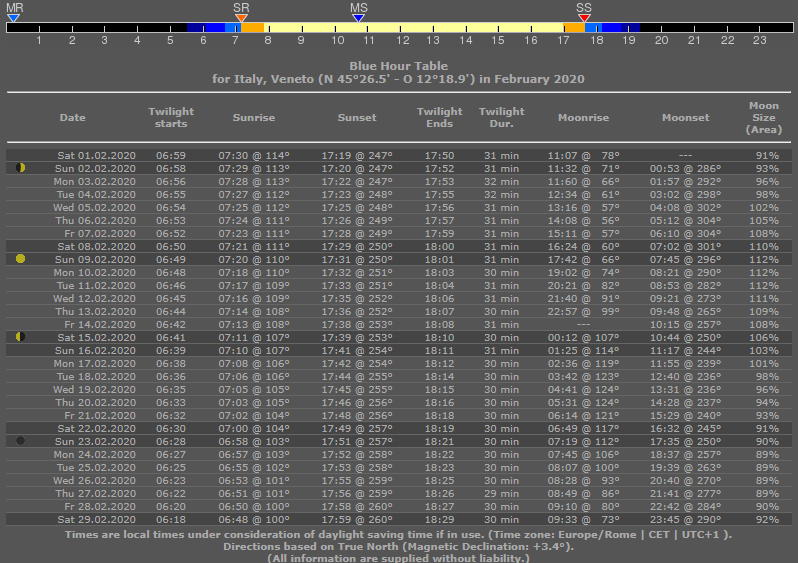Click the SR sunrise marker on timeline
Viewport: 798px width, 563px height.
[241, 17]
